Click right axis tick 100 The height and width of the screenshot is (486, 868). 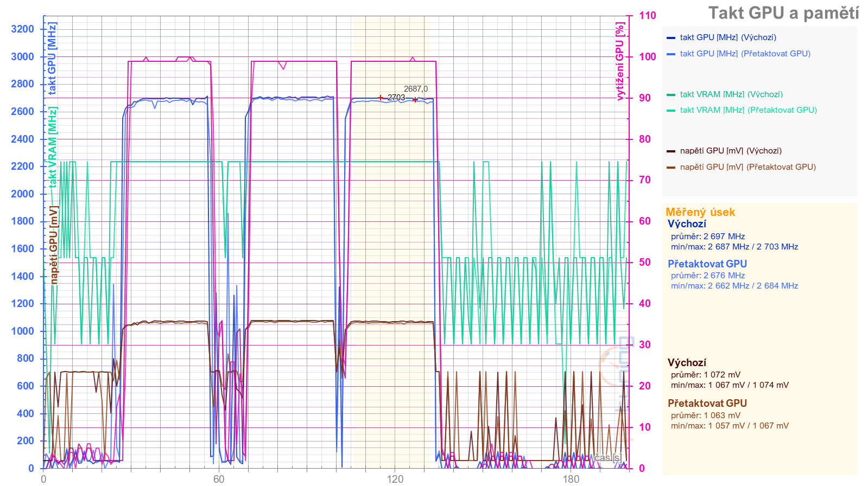647,56
